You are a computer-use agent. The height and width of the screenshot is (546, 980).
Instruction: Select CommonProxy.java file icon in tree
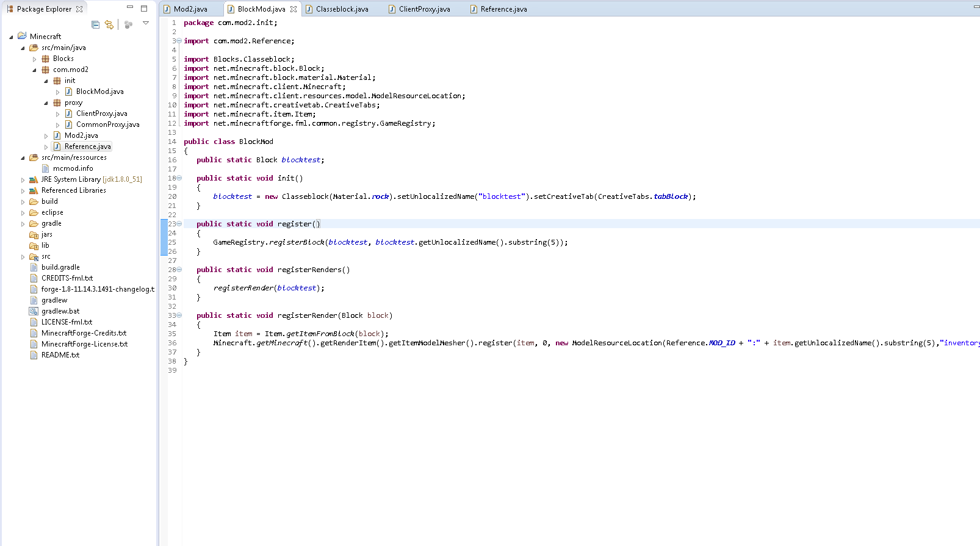(68, 124)
